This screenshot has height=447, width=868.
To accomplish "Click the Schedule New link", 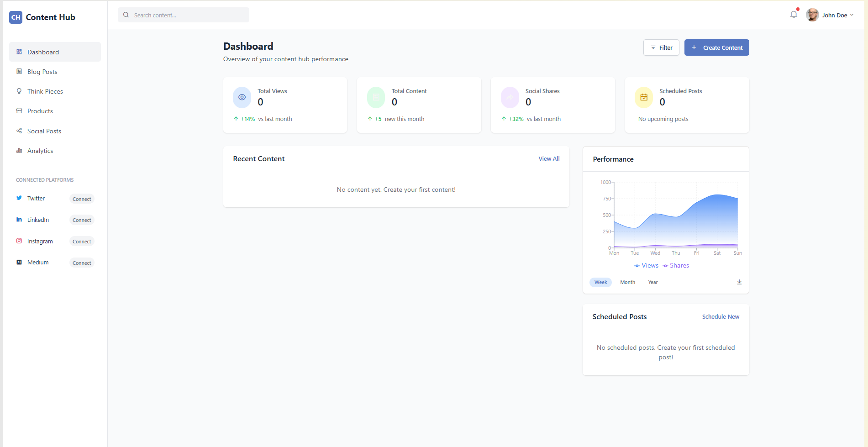I will (721, 317).
